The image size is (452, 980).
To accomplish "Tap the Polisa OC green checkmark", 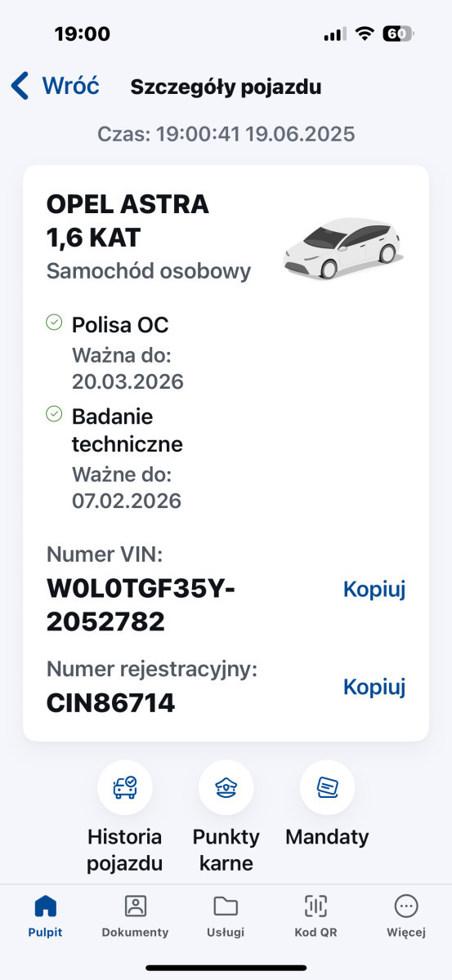I will (x=54, y=323).
